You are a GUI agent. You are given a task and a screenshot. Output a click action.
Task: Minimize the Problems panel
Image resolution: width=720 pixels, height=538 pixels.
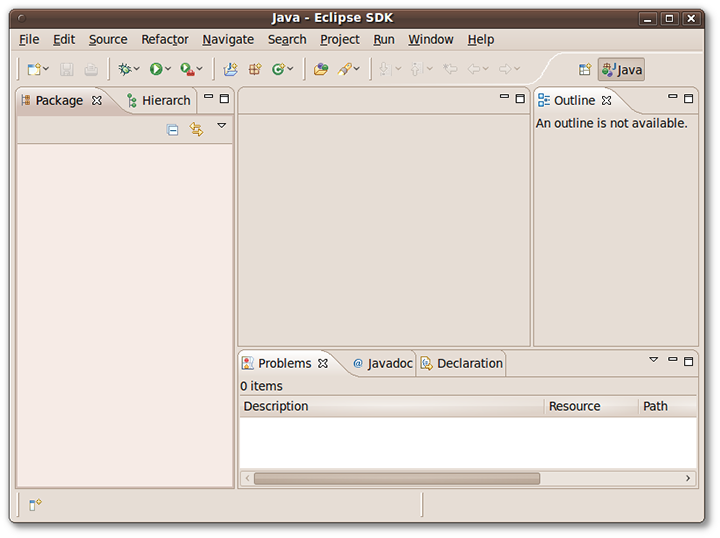(x=673, y=359)
